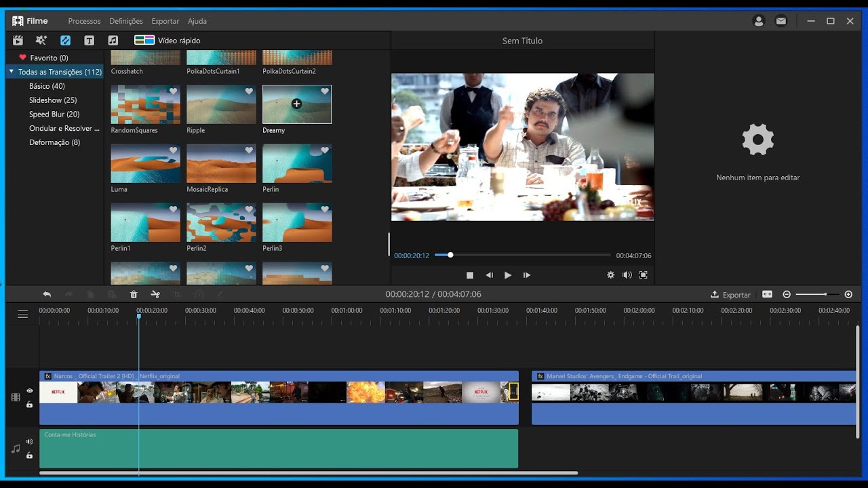Viewport: 868px width, 488px height.
Task: Select Speed Blur (20) category
Action: (x=54, y=115)
